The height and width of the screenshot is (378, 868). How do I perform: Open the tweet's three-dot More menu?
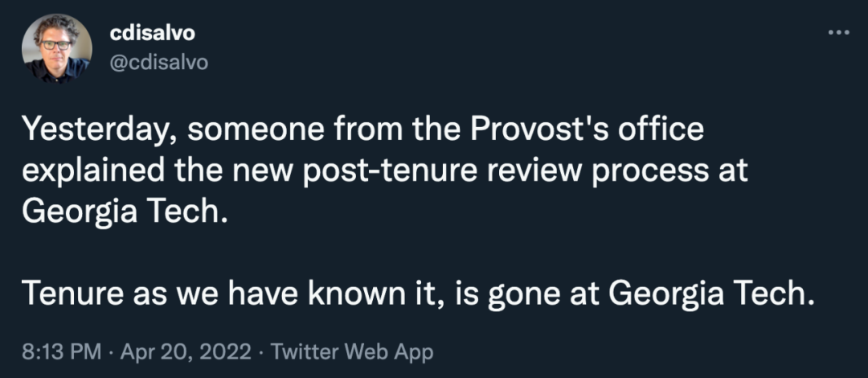(838, 33)
